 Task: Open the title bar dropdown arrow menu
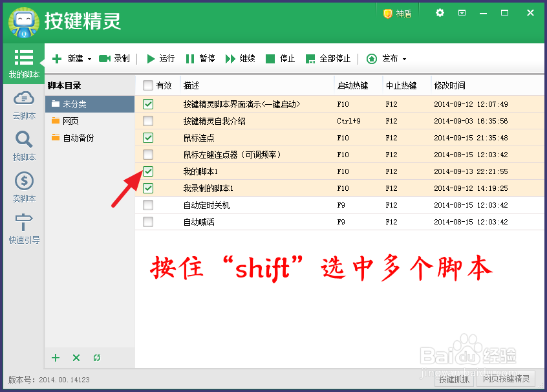[461, 12]
